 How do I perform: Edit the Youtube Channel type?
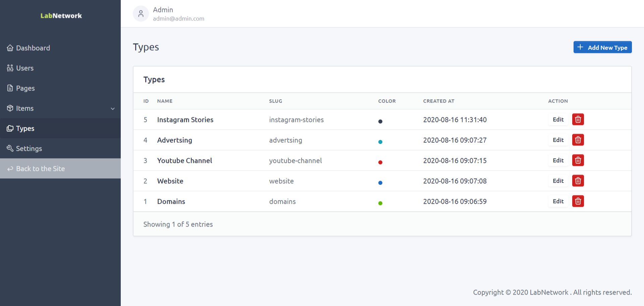(x=558, y=160)
